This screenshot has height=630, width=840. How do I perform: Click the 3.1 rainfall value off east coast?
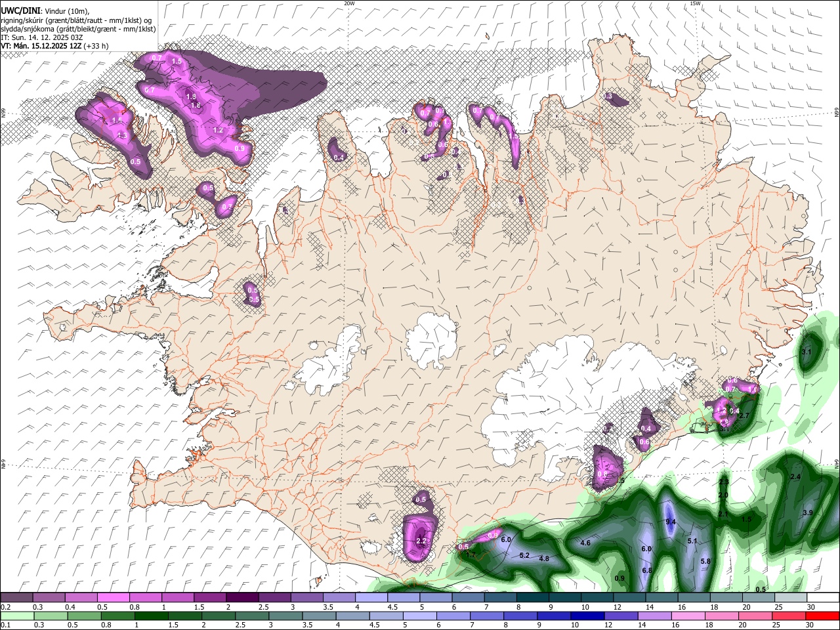(x=807, y=352)
